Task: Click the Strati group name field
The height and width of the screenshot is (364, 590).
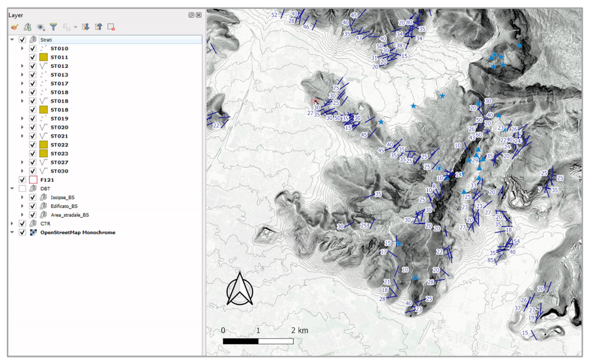Action: tap(120, 40)
